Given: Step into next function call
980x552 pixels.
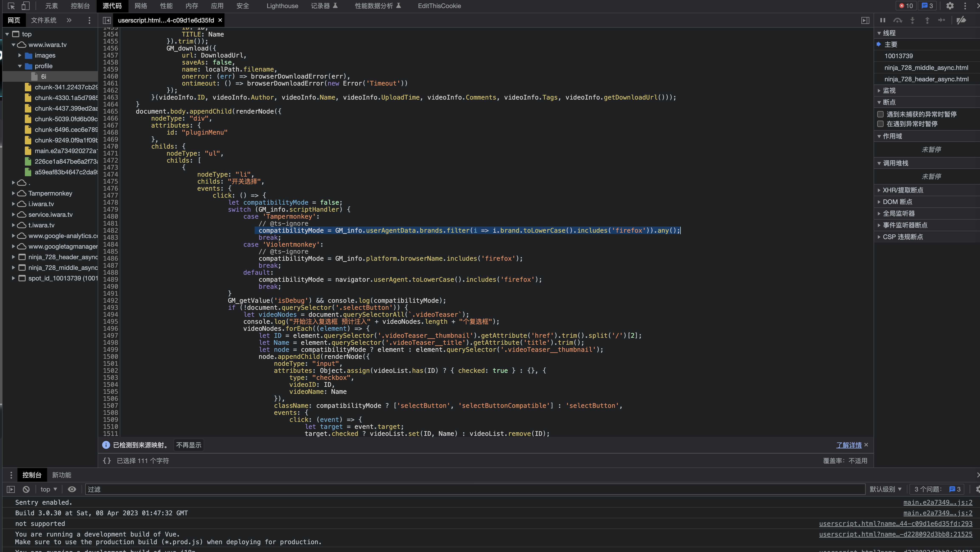Looking at the screenshot, I should 912,20.
